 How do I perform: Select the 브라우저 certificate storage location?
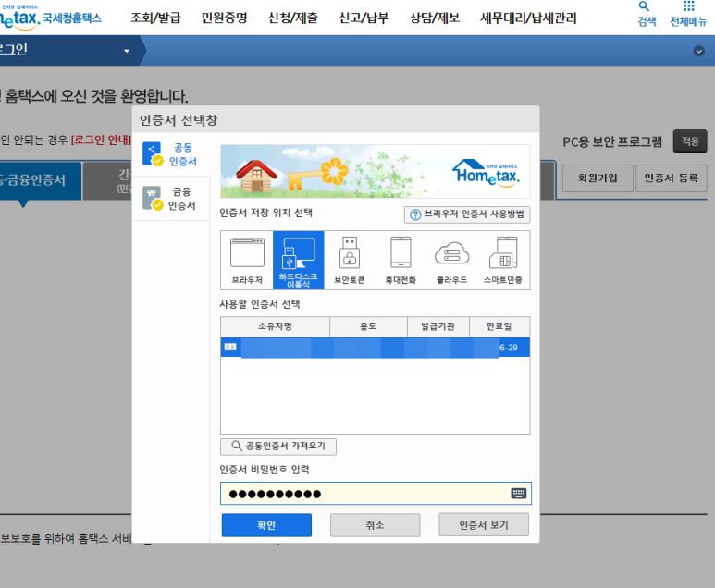click(247, 261)
